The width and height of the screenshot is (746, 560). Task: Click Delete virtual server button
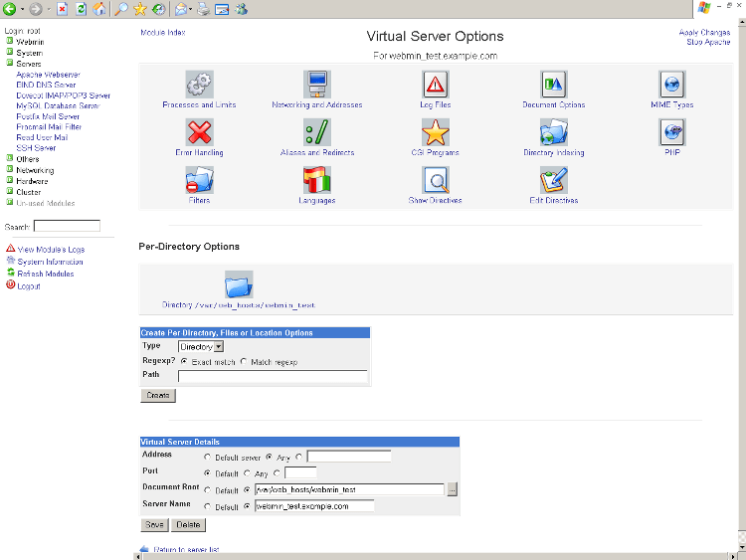(188, 525)
